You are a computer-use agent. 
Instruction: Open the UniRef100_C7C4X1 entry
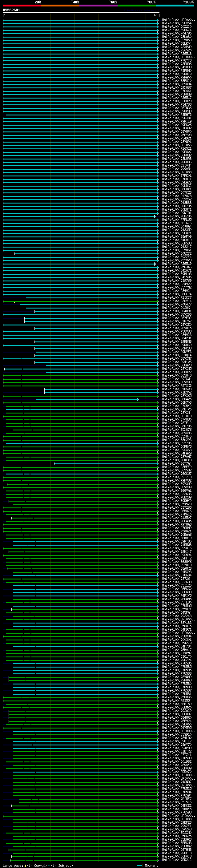pyautogui.click(x=177, y=91)
